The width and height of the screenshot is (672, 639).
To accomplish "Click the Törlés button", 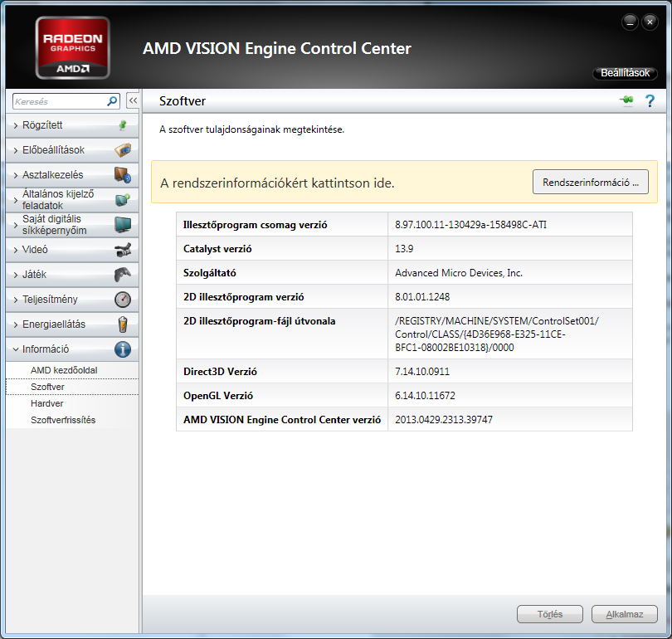I will click(x=550, y=614).
